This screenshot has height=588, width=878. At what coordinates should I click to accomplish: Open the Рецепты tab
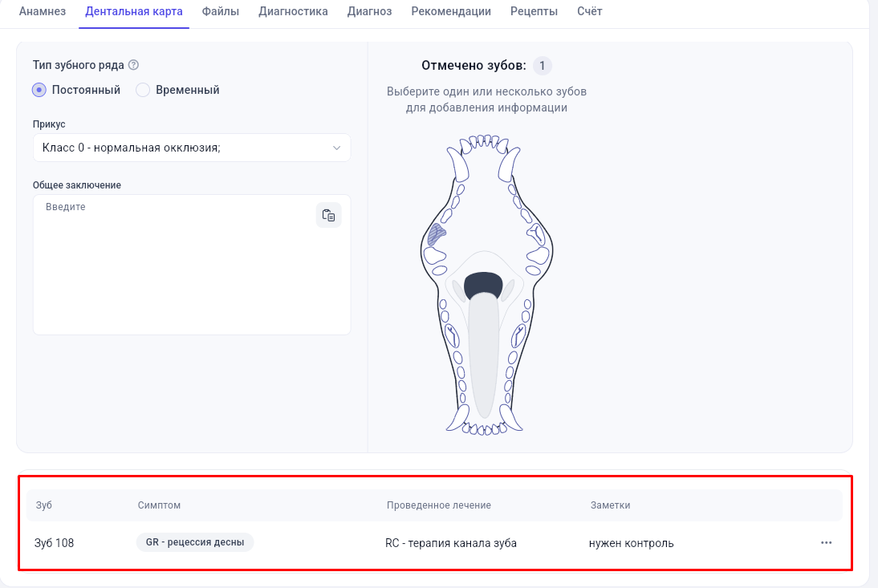click(x=534, y=11)
